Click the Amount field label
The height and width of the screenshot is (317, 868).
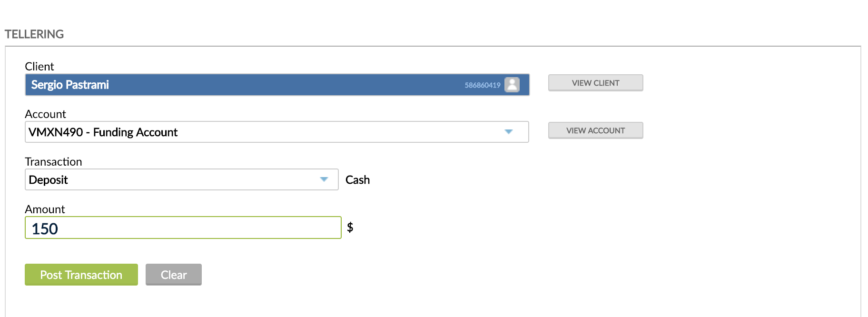[x=45, y=209]
